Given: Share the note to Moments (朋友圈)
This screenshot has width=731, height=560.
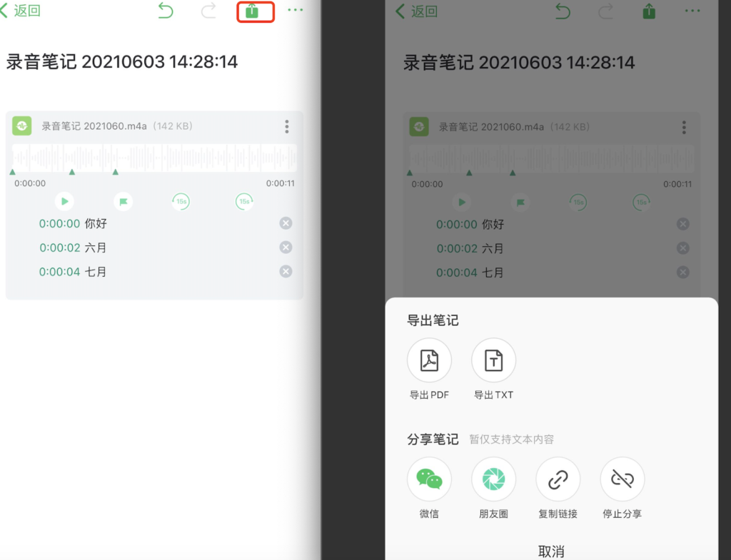Looking at the screenshot, I should click(x=493, y=479).
